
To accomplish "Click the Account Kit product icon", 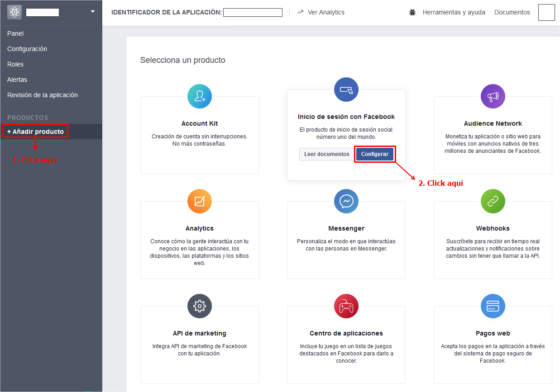I will point(200,96).
